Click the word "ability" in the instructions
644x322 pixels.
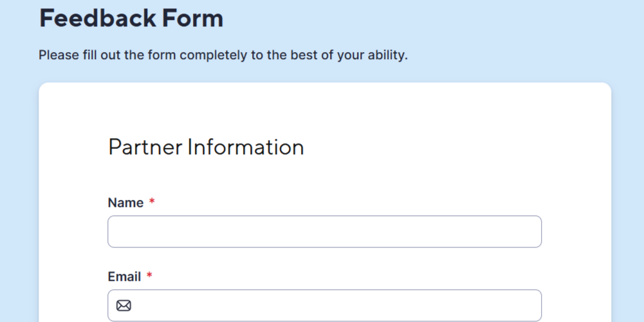tap(386, 55)
